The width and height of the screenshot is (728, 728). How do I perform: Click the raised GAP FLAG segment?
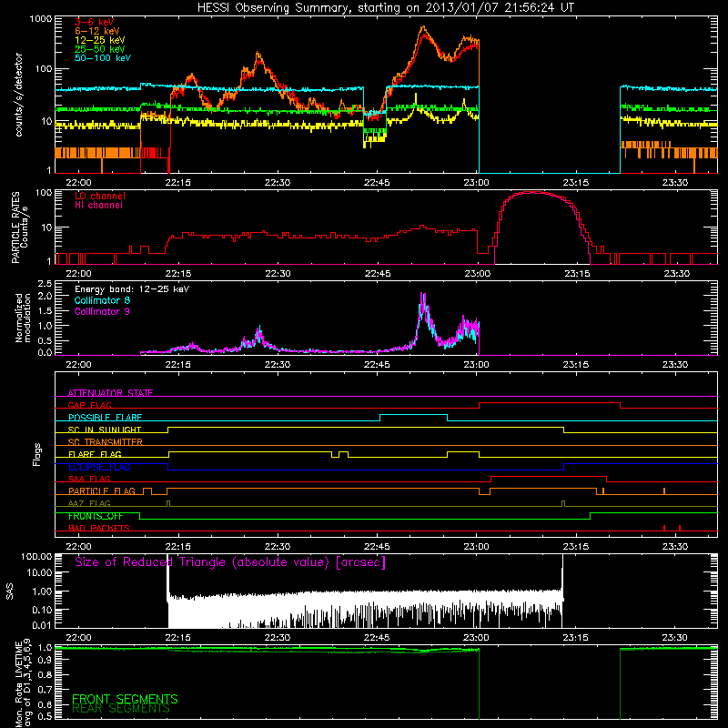(x=550, y=402)
